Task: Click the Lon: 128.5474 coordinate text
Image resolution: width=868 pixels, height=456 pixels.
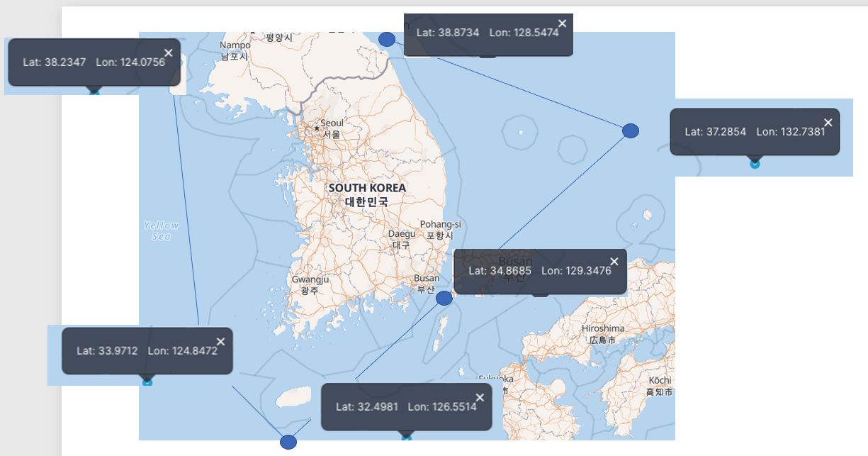Action: pyautogui.click(x=524, y=33)
